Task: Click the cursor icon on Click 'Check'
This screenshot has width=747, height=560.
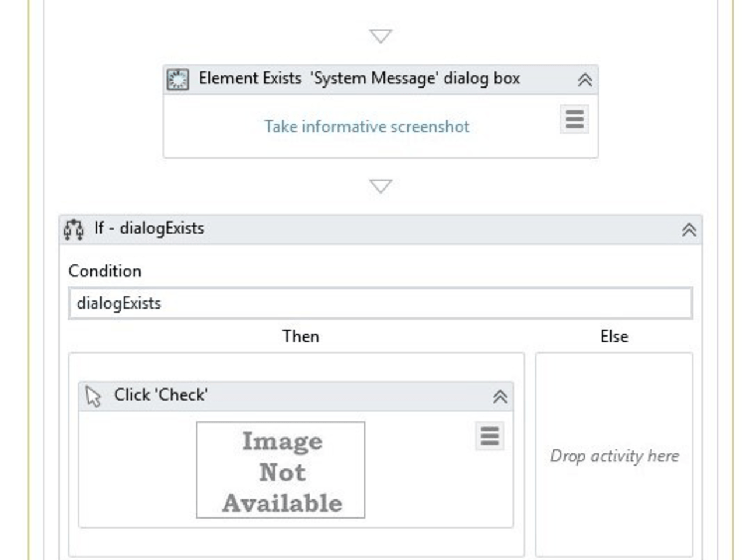Action: coord(93,396)
